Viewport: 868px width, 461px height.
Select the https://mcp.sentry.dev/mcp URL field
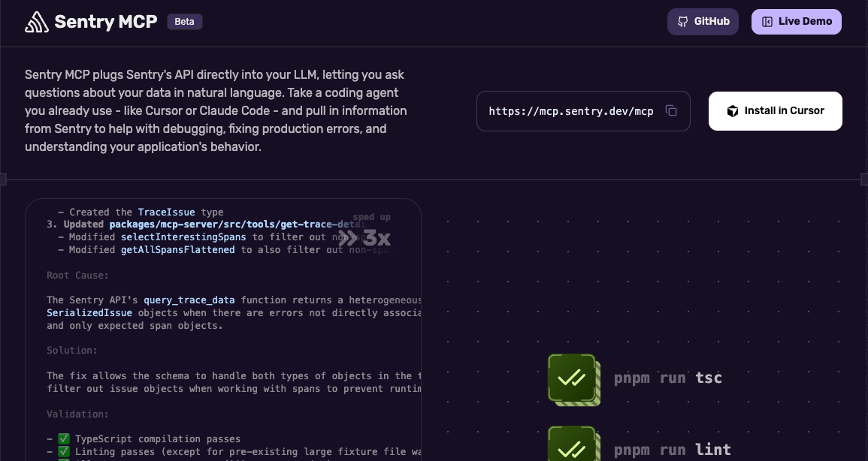pos(571,110)
